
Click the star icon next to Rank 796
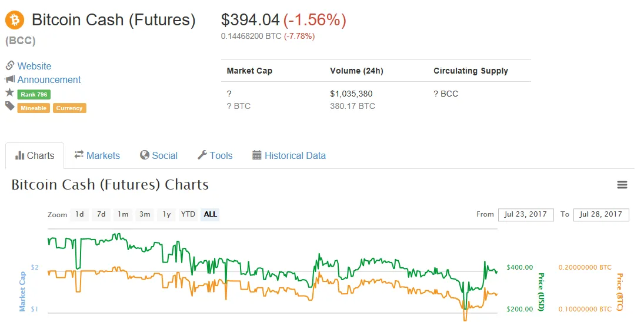pos(10,92)
